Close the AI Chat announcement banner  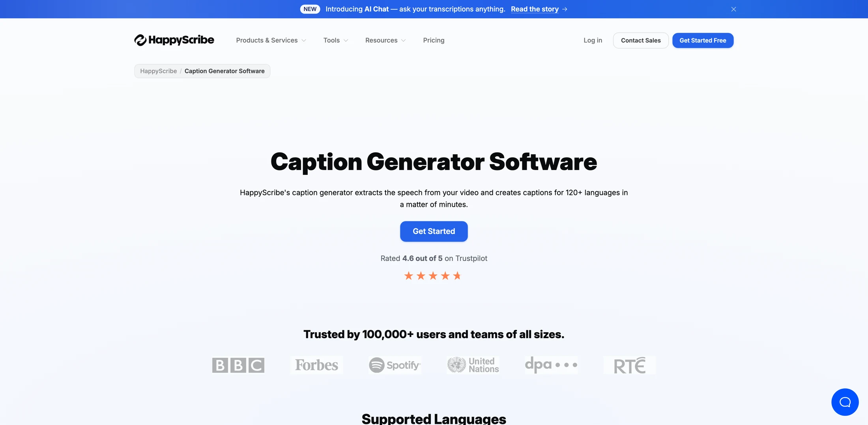point(733,9)
